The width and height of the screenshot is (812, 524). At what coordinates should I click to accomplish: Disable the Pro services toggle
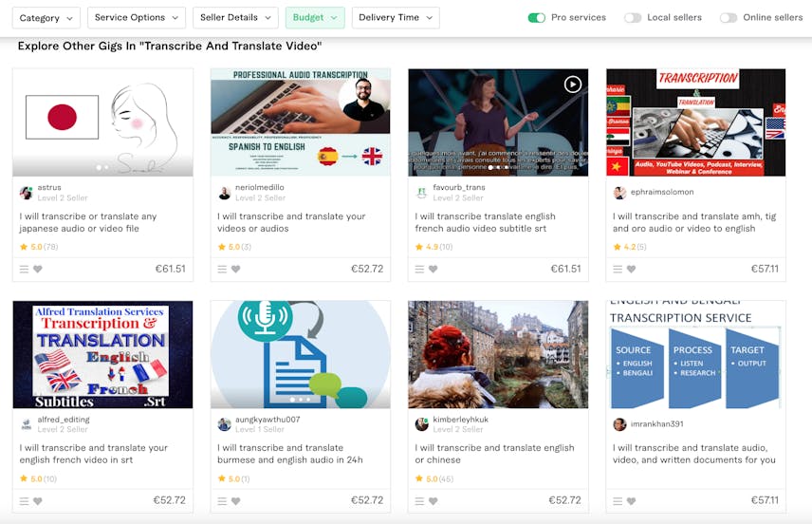pyautogui.click(x=537, y=18)
